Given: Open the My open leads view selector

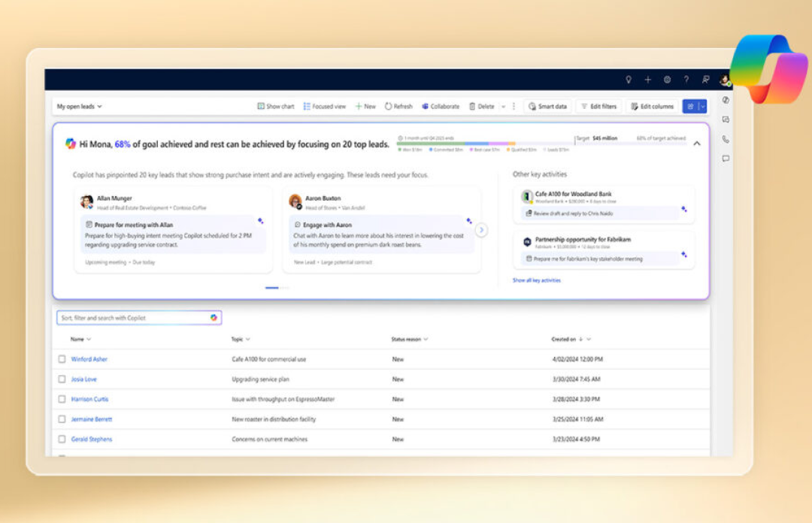Looking at the screenshot, I should click(x=78, y=106).
